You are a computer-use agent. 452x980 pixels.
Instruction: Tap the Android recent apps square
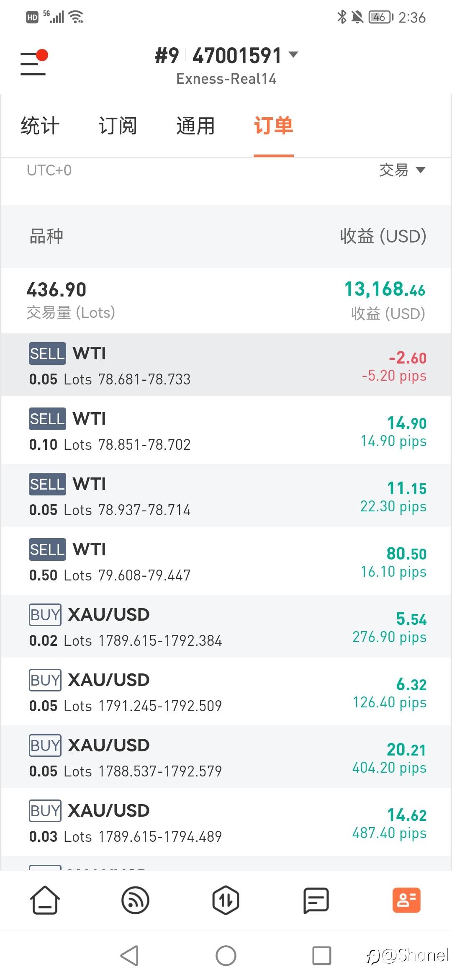(322, 956)
